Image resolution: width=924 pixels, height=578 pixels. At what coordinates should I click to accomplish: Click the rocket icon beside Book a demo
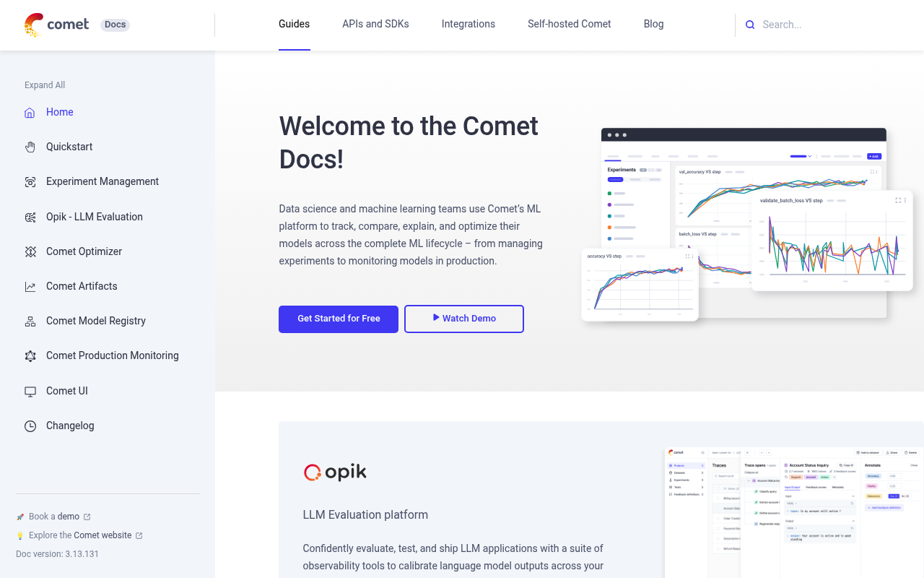coord(20,517)
